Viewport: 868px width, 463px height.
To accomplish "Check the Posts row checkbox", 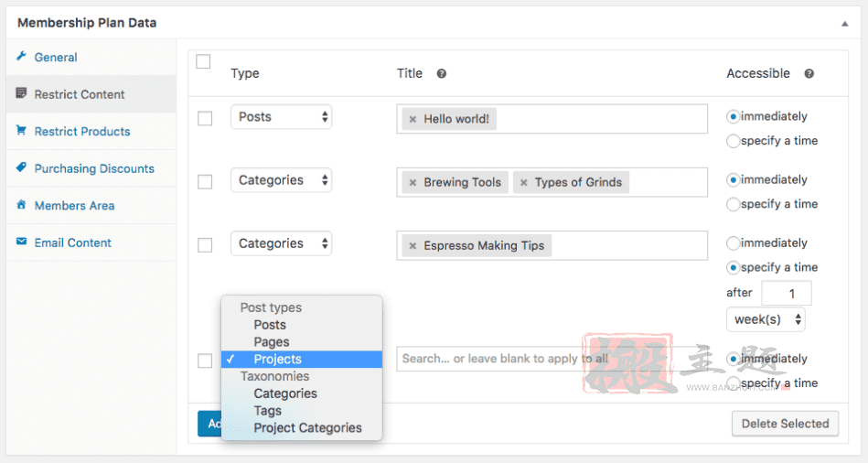I will click(205, 118).
